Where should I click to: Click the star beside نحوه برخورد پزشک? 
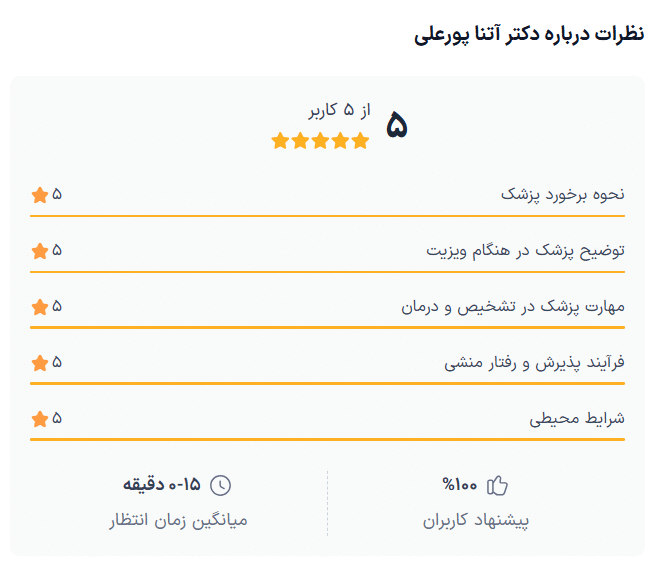[x=40, y=194]
